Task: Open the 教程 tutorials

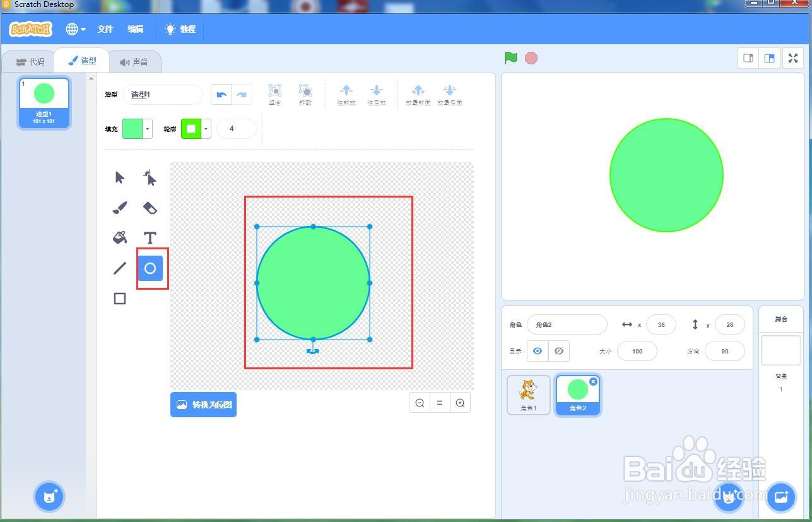Action: (x=180, y=29)
